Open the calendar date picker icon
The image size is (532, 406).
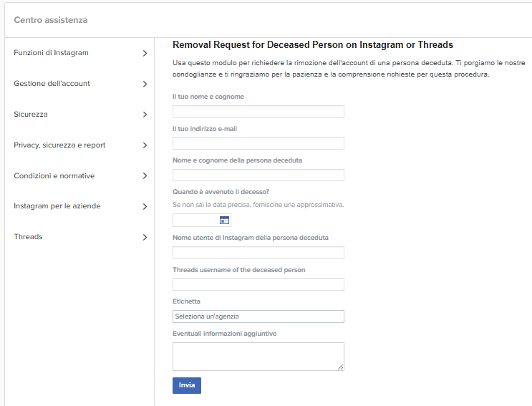click(224, 221)
